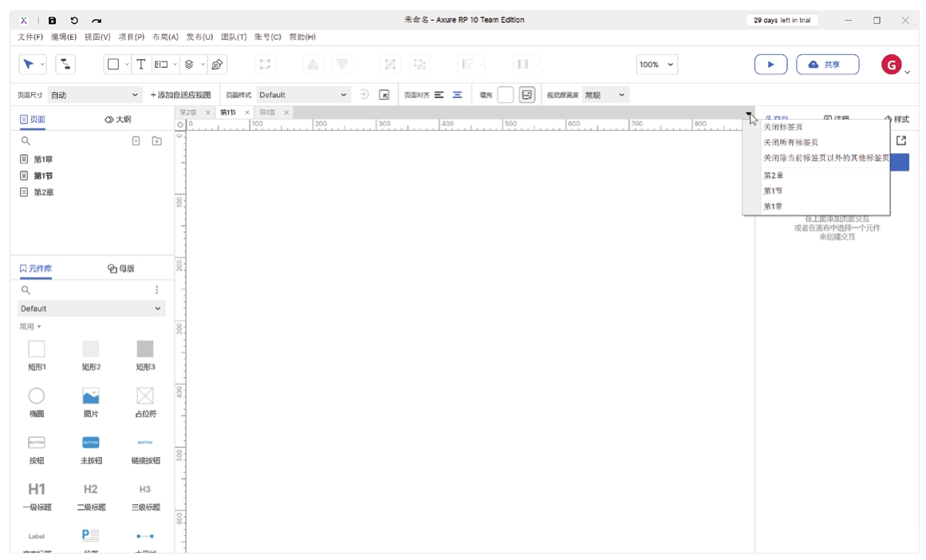Toggle page align left option
The width and height of the screenshot is (926, 560).
click(x=439, y=95)
